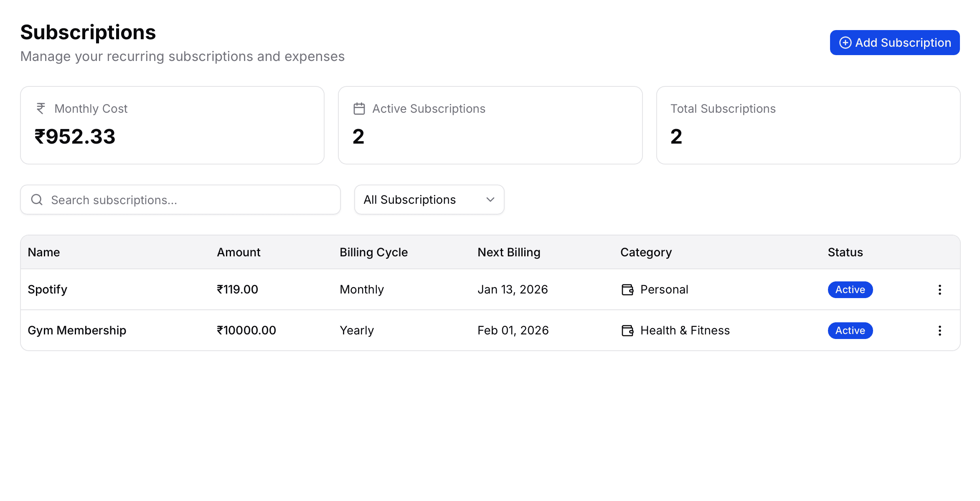Click the Active badge on Spotify row
The image size is (980, 501).
click(850, 290)
